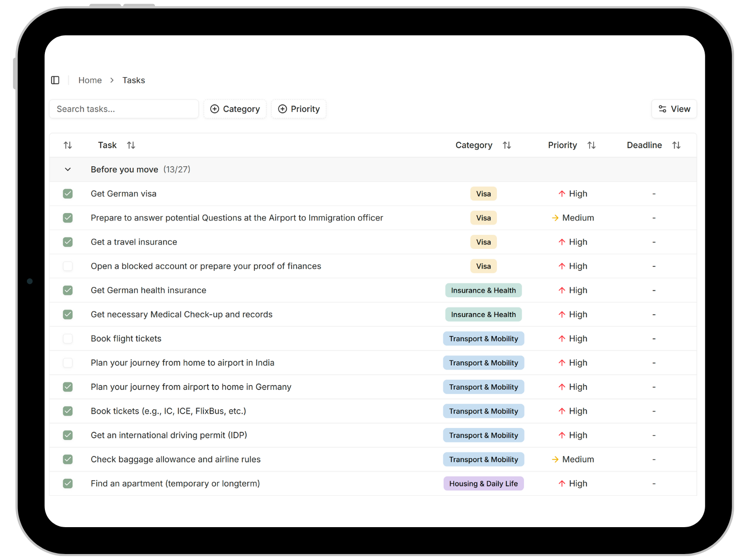Viewport: 747px width, 560px height.
Task: Click the Before you move group title
Action: tap(124, 170)
